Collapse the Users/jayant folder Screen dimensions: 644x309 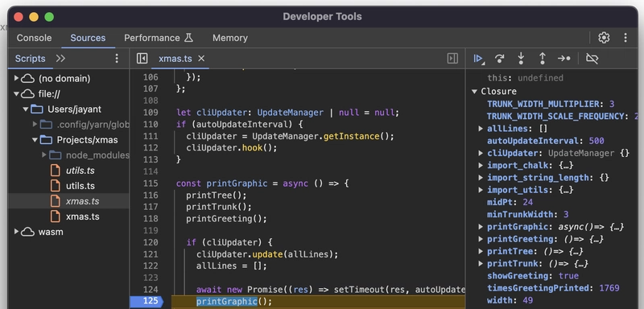[26, 109]
